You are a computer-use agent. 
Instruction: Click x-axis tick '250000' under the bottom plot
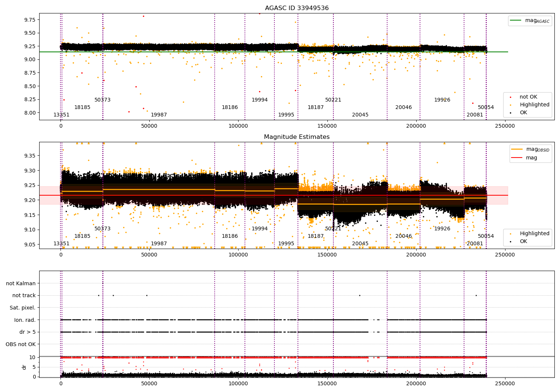tap(505, 384)
